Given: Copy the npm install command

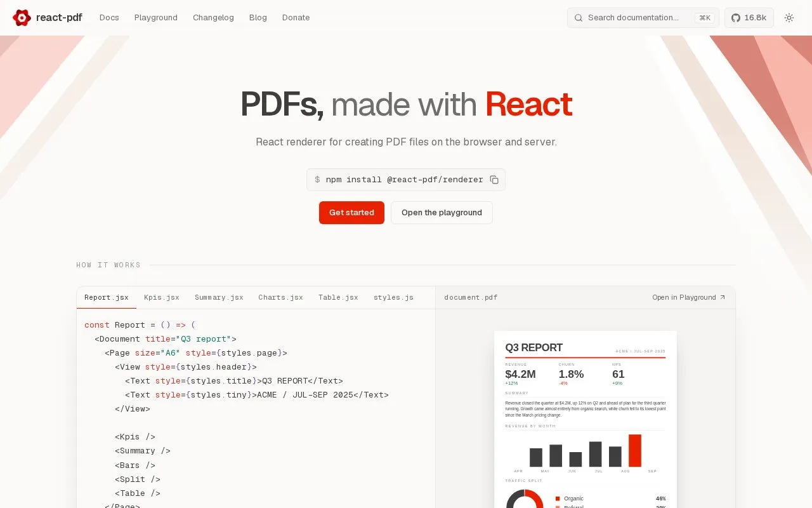Looking at the screenshot, I should point(494,180).
